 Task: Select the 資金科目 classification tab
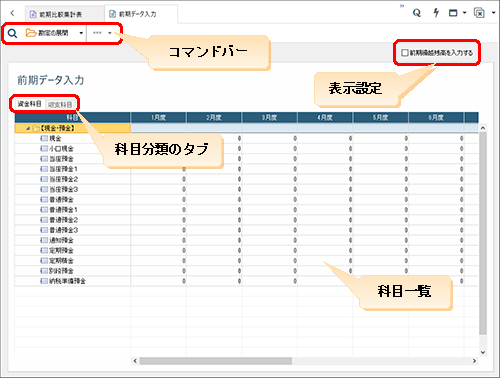point(29,104)
